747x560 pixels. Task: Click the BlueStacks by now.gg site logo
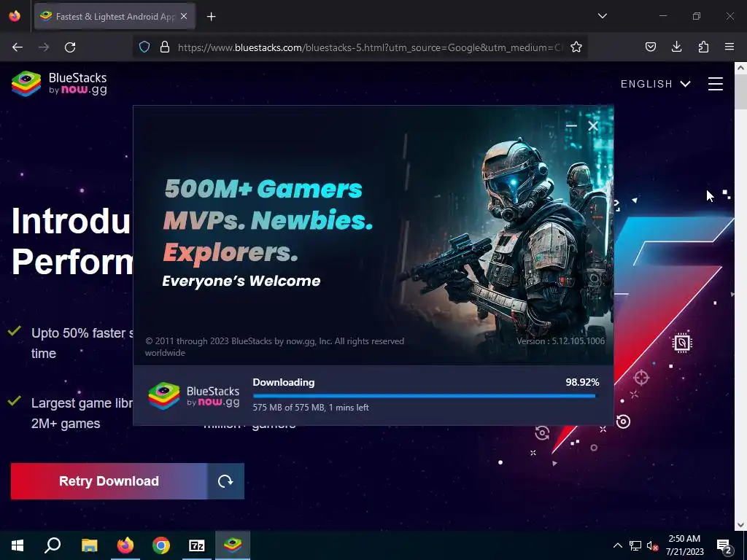coord(59,84)
